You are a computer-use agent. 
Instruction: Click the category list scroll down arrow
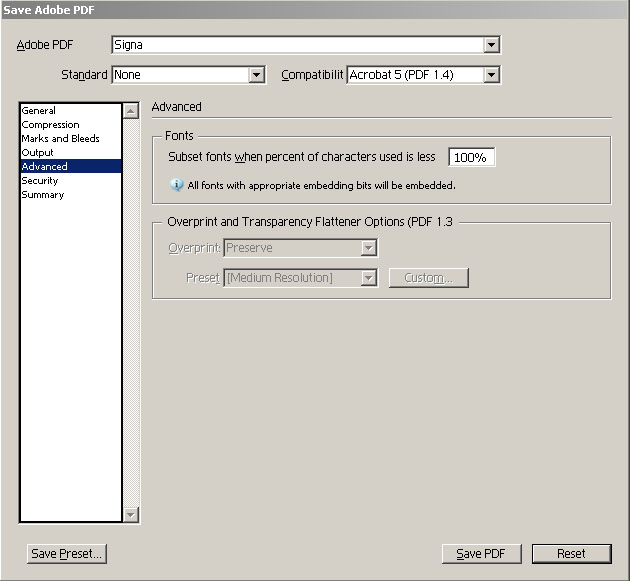tap(131, 514)
